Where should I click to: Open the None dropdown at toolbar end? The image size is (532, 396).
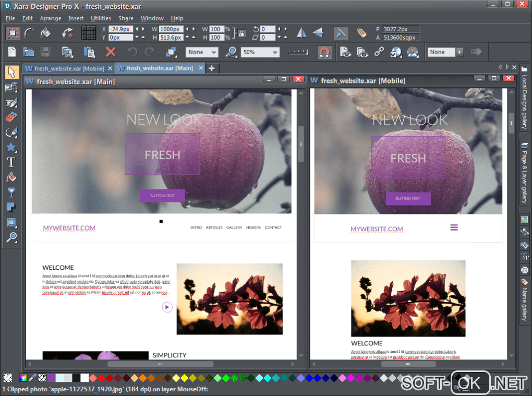(441, 52)
